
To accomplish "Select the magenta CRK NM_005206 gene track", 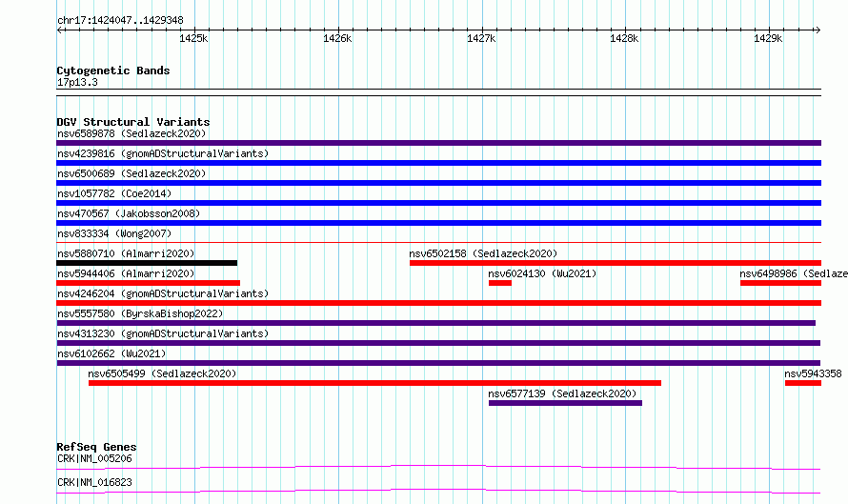I will click(x=438, y=467).
